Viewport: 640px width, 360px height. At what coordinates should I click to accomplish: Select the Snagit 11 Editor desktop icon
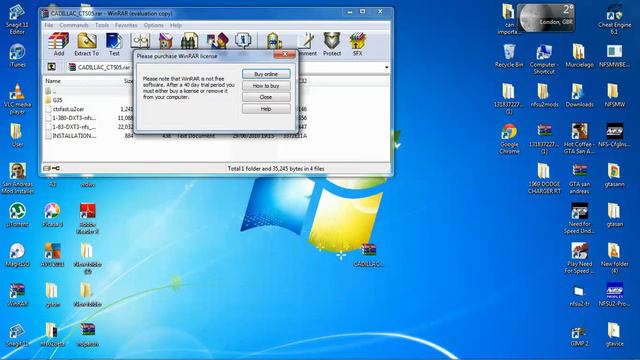click(x=17, y=19)
